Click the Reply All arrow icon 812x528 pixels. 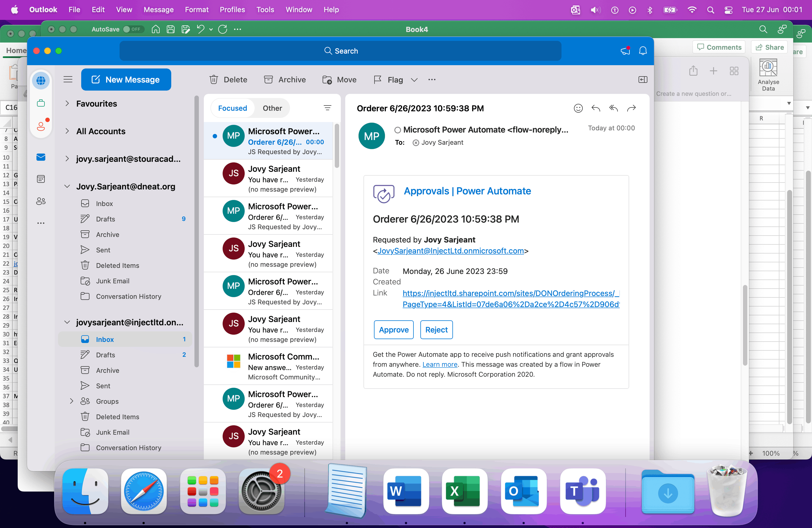(x=613, y=108)
